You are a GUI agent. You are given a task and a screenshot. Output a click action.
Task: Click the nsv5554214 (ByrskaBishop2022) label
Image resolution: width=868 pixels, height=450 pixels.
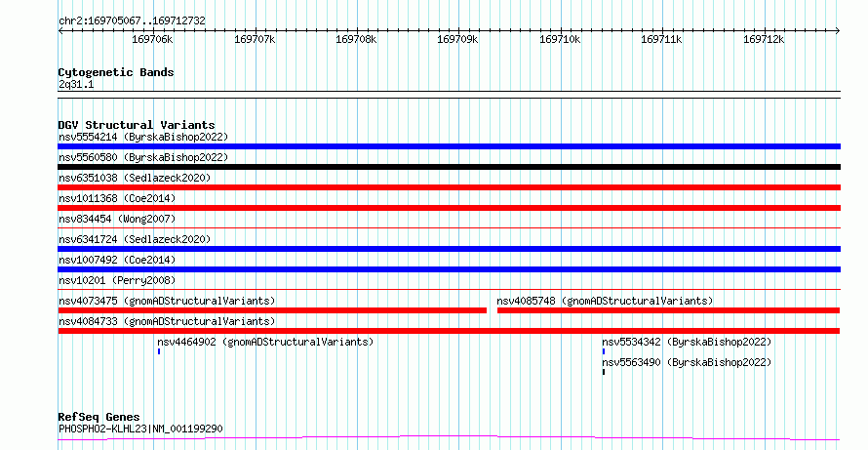point(143,137)
